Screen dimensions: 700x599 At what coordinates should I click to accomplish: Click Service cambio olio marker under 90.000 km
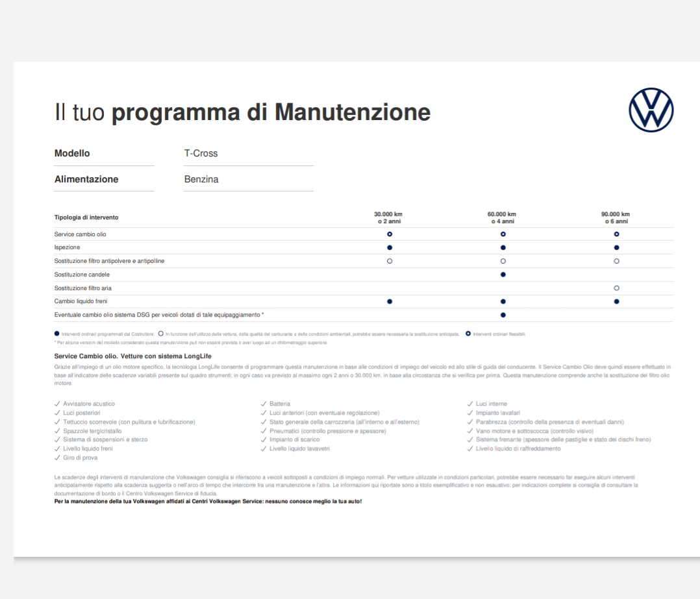point(616,234)
